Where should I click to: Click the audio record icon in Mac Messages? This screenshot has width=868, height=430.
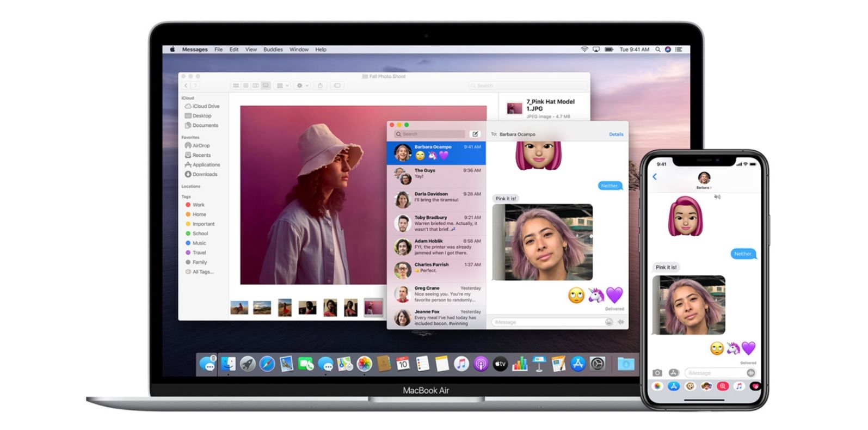(x=621, y=322)
